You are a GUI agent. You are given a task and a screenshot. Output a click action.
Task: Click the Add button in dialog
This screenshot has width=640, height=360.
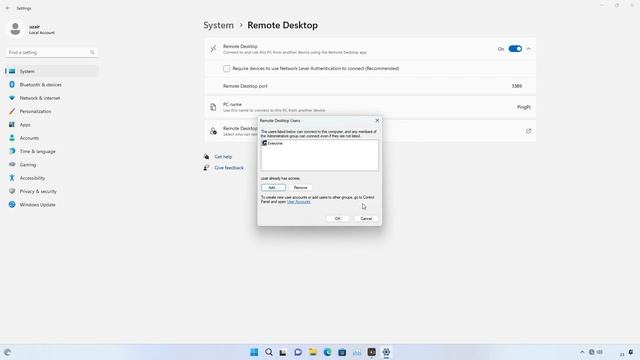pos(273,187)
